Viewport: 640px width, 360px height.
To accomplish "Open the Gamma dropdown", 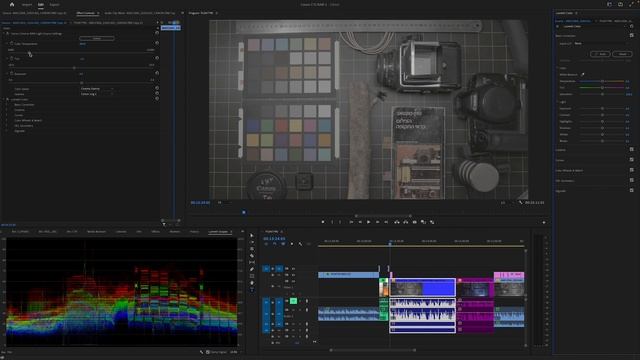I will click(97, 94).
